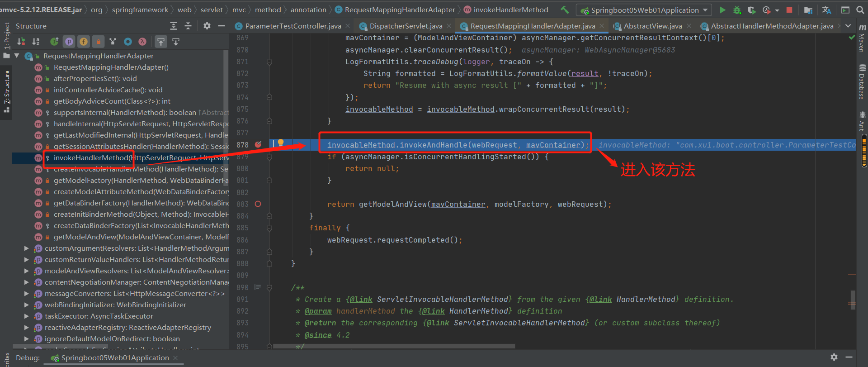Open Run Anything window icon
868x367 pixels.
845,10
